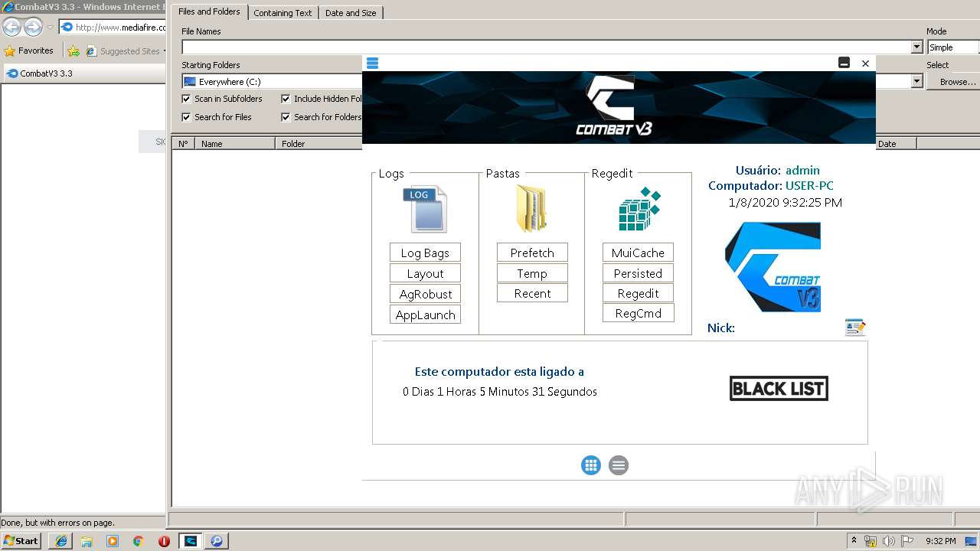The width and height of the screenshot is (980, 551).
Task: Click the LOG file icon under Logs
Action: click(425, 209)
